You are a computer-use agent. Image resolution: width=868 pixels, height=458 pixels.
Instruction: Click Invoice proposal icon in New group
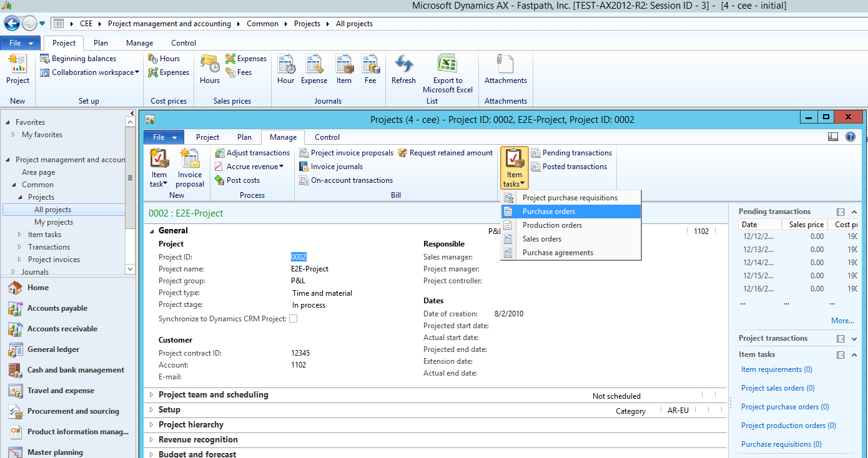(x=190, y=168)
